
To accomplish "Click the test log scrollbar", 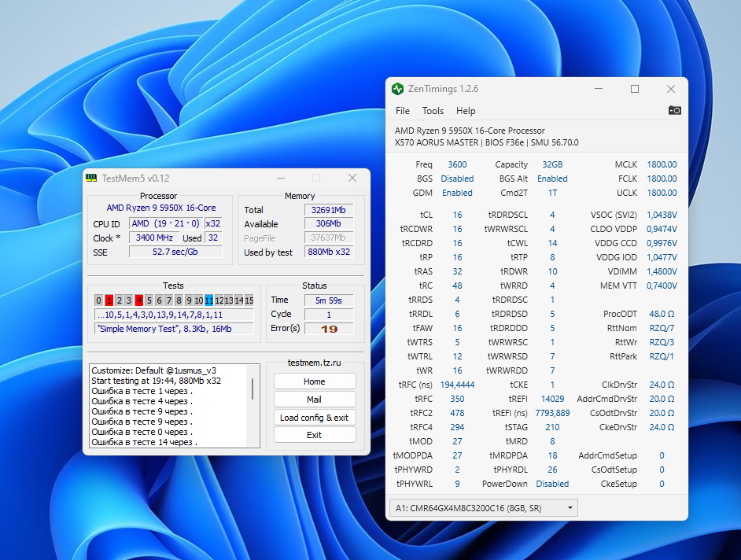I will pyautogui.click(x=253, y=389).
